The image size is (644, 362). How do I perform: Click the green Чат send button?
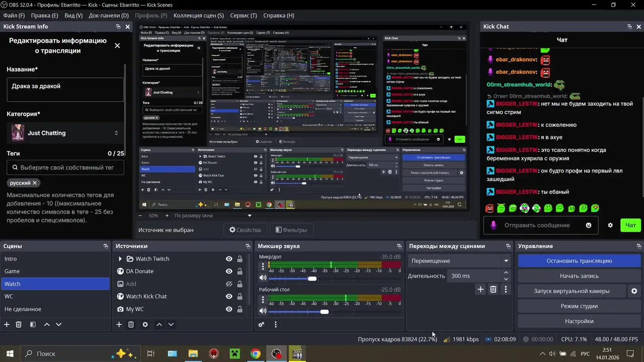[630, 225]
